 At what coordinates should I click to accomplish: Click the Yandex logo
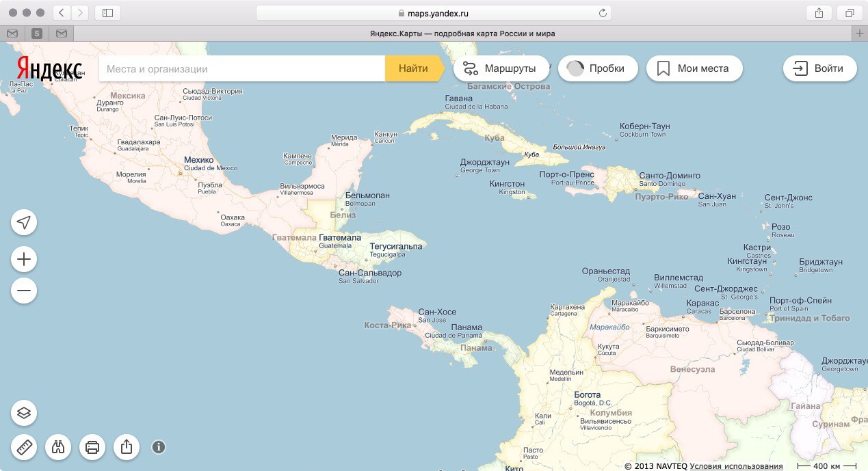click(49, 68)
